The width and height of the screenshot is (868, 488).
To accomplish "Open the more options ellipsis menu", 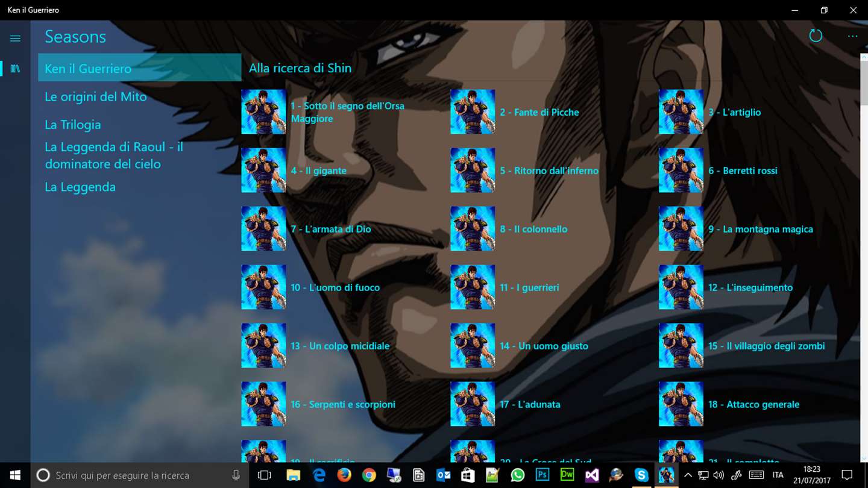I will point(852,36).
